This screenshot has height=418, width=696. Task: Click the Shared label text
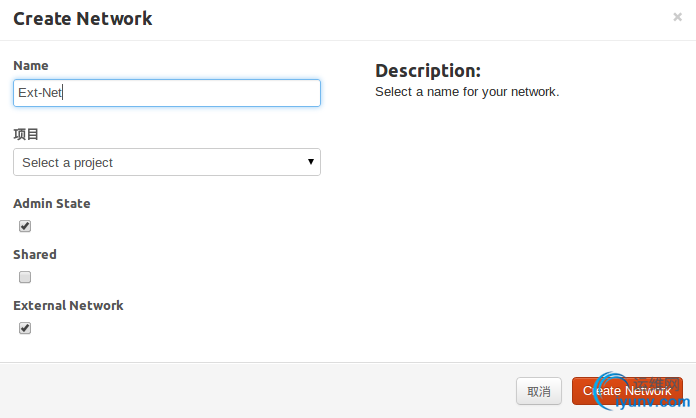click(35, 254)
